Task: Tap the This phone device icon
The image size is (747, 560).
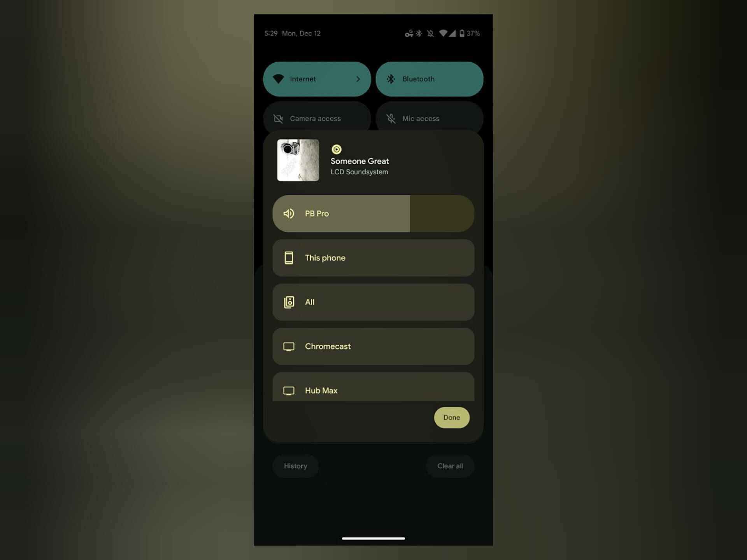Action: click(x=288, y=258)
